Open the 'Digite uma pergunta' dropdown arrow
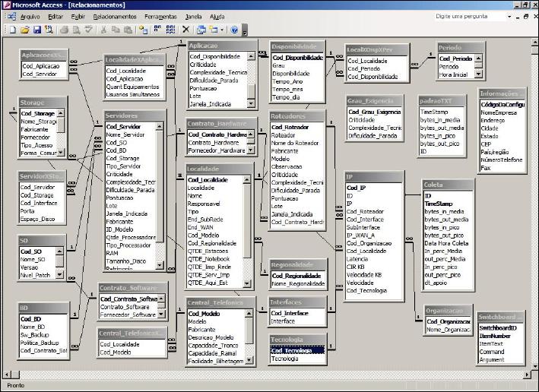 pos(509,16)
